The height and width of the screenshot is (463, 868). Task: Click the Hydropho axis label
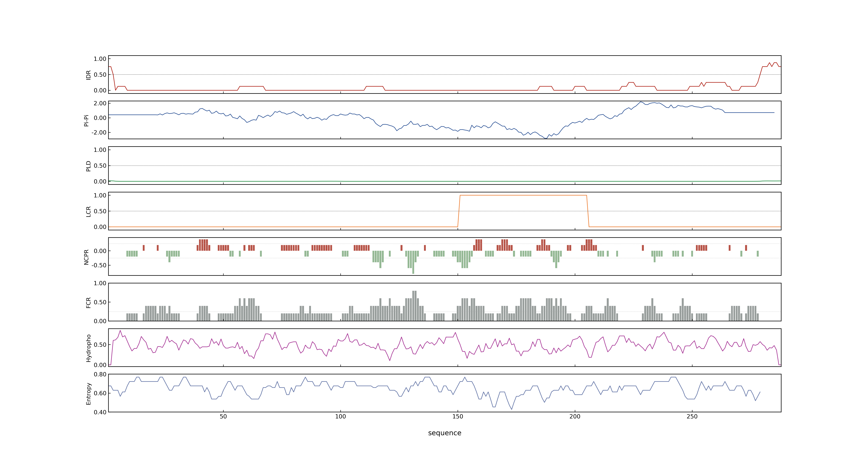(88, 348)
